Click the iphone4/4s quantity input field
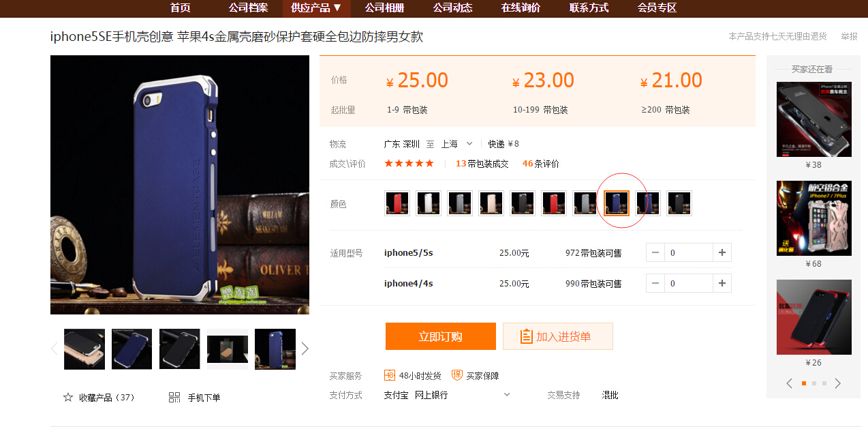This screenshot has height=427, width=868. point(689,283)
